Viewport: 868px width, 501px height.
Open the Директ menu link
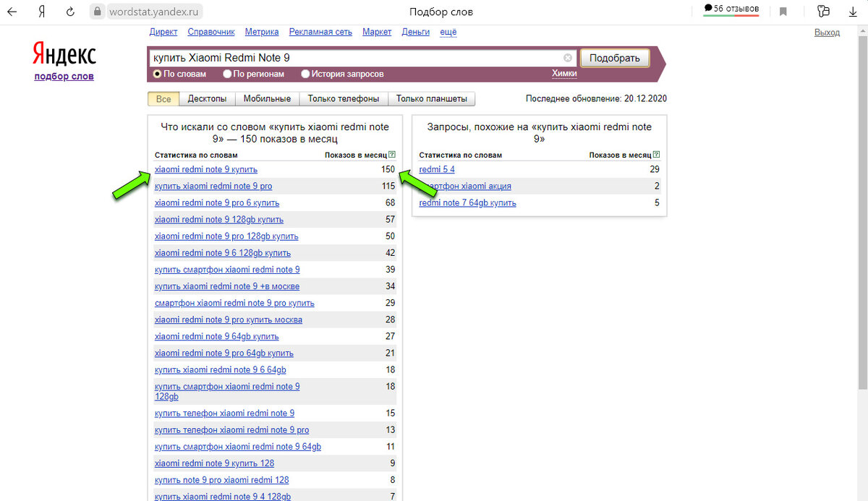(x=163, y=32)
